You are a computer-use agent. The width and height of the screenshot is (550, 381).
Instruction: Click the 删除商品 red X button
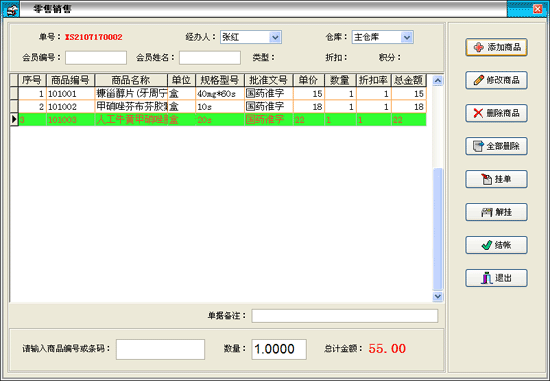tap(496, 113)
